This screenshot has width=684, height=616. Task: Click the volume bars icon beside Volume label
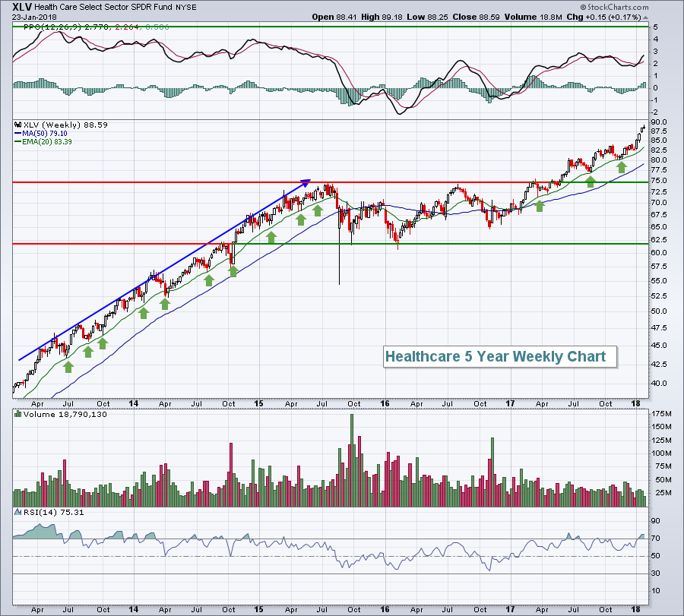coord(18,414)
